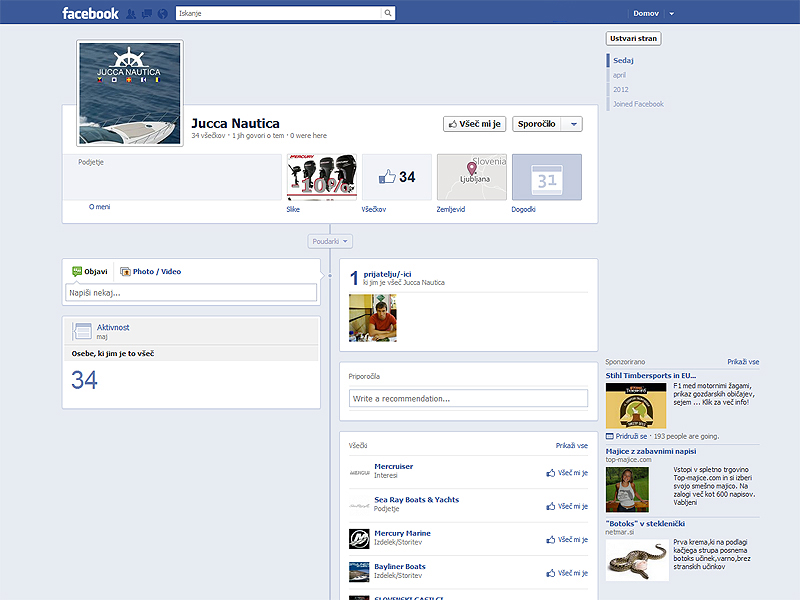Click the Write a recommendation field
Image resolution: width=800 pixels, height=600 pixels.
(x=468, y=398)
